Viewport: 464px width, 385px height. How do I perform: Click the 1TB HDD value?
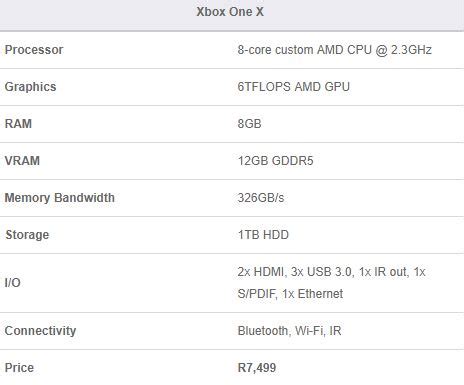pyautogui.click(x=263, y=235)
